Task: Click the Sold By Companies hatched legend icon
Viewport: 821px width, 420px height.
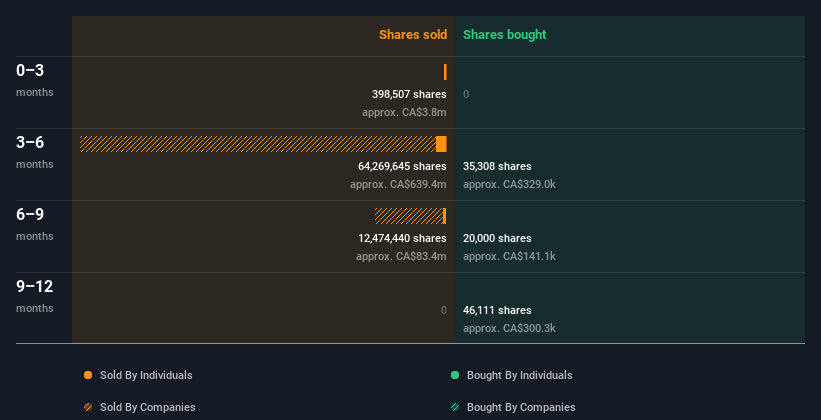Action: click(x=88, y=407)
